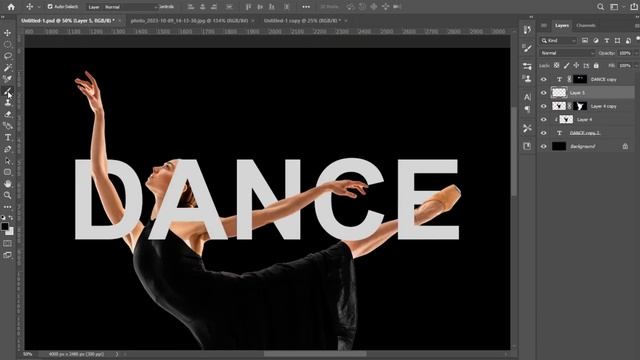Hide the DANCE copy 2 layer
Image resolution: width=640 pixels, height=360 pixels.
(x=543, y=133)
